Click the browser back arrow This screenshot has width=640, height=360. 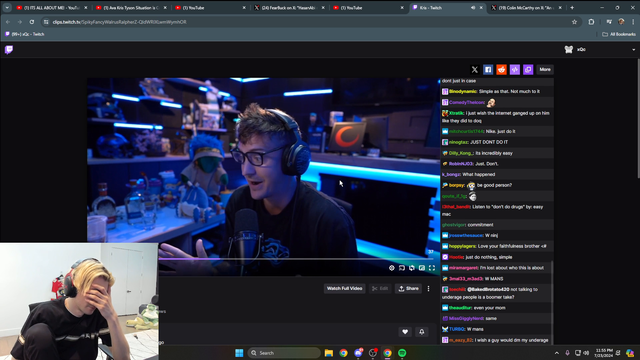click(8, 22)
